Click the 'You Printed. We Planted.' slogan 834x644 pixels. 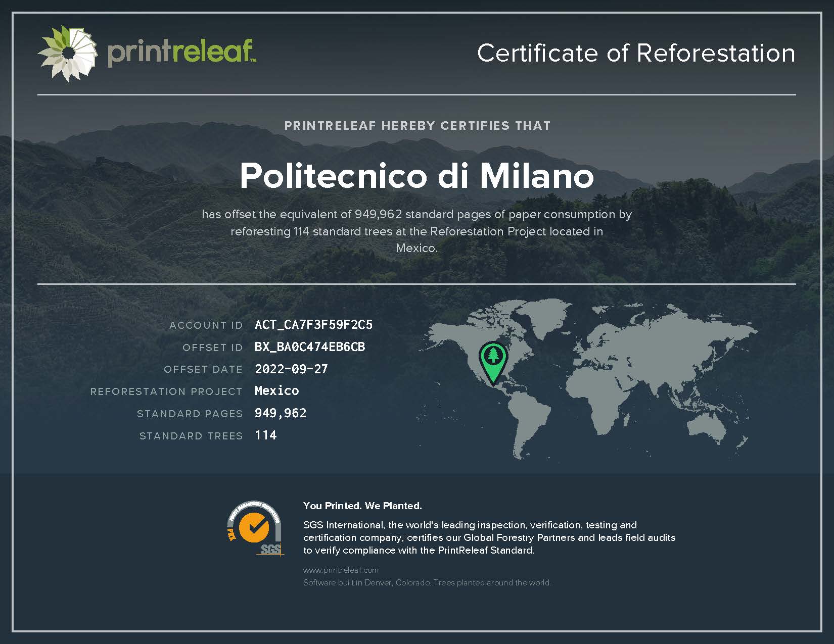point(362,506)
